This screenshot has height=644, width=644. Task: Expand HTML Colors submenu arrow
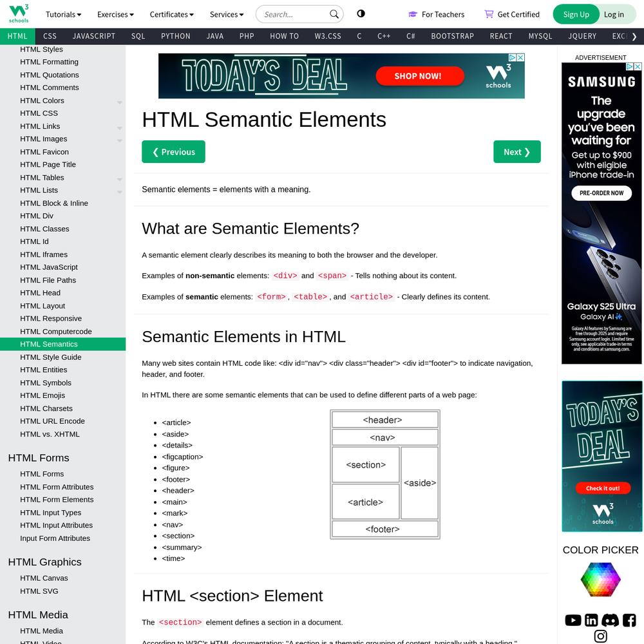click(x=120, y=102)
